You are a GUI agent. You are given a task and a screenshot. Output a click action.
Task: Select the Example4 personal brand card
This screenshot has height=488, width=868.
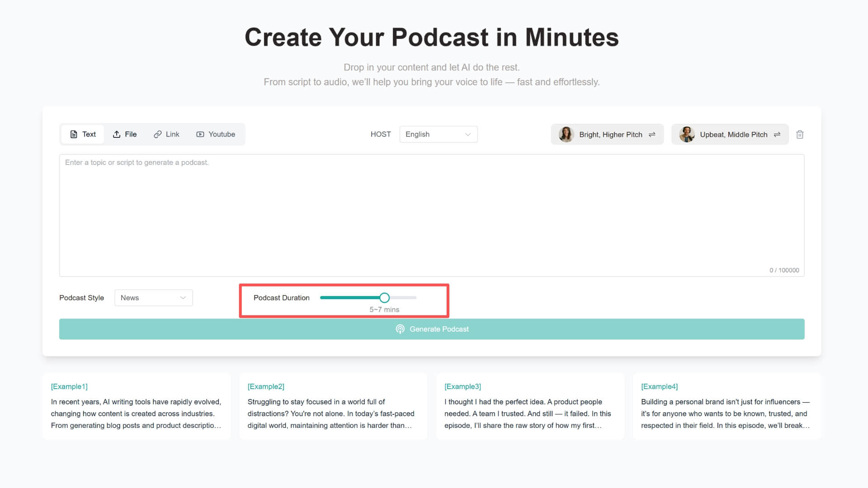[x=726, y=406]
